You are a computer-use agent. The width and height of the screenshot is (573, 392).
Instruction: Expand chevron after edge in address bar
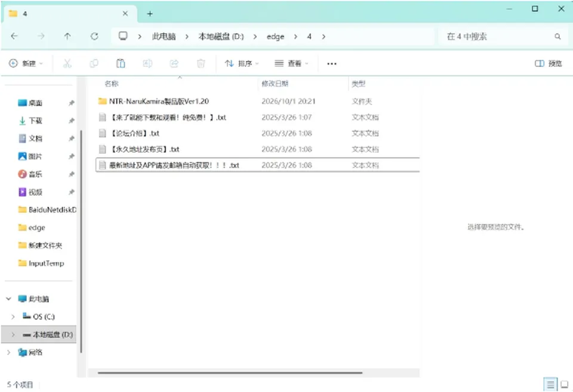[x=295, y=36]
